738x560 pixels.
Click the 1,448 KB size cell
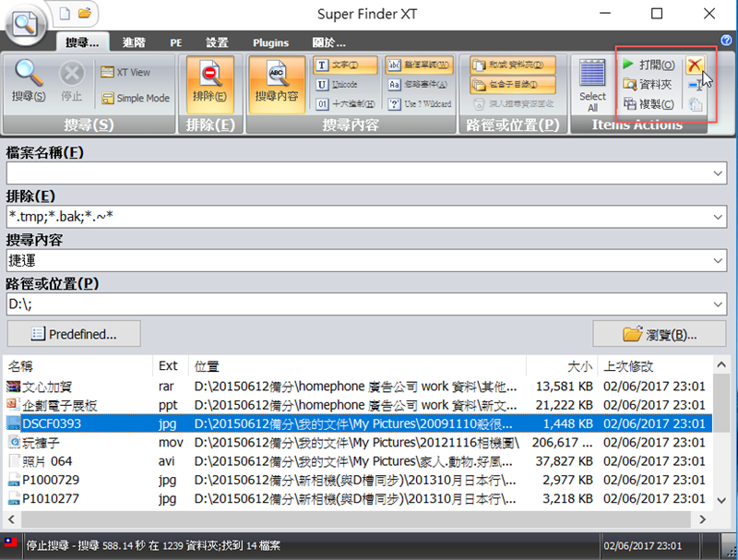point(567,424)
